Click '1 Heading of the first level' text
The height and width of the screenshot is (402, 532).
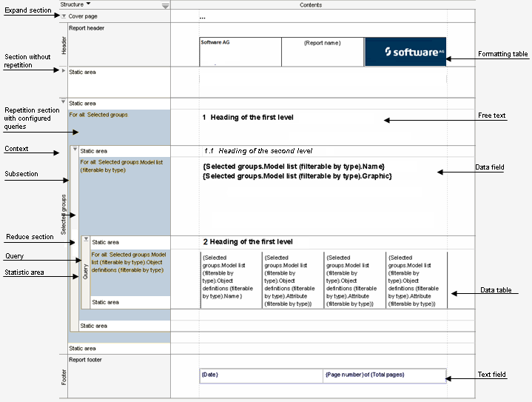point(248,118)
